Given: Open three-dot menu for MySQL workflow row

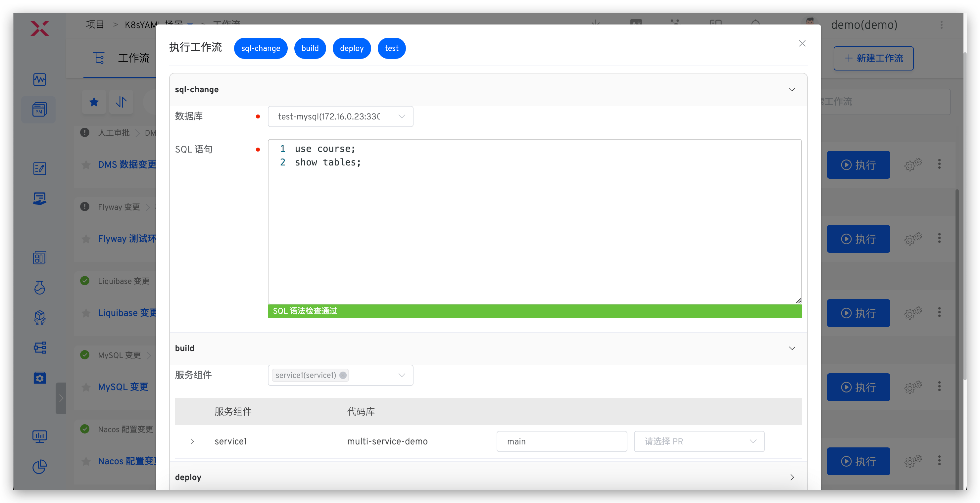Looking at the screenshot, I should tap(939, 387).
